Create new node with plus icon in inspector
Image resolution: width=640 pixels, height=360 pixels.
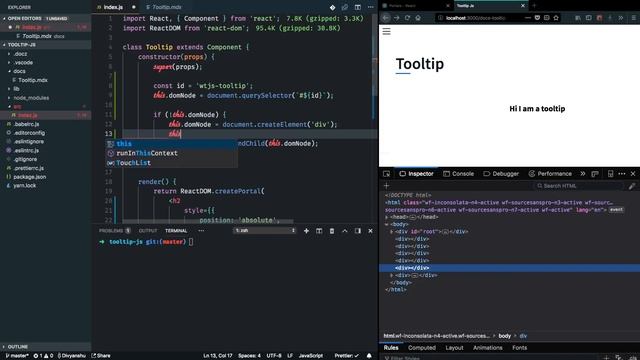(x=387, y=186)
